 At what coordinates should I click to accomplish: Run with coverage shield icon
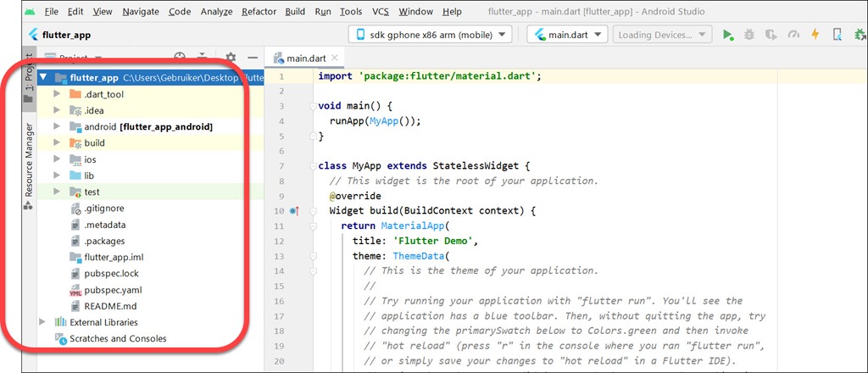[x=771, y=35]
